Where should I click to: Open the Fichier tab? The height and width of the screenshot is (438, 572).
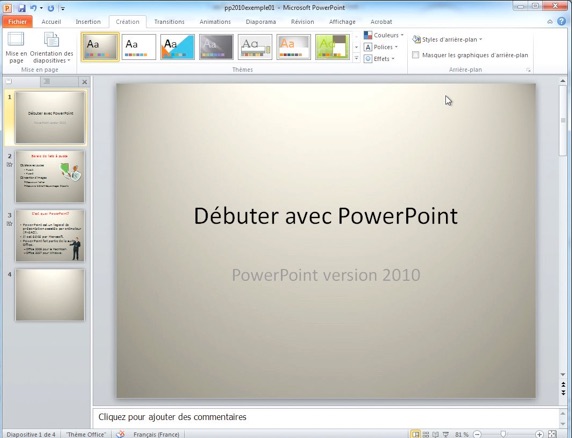click(x=17, y=22)
